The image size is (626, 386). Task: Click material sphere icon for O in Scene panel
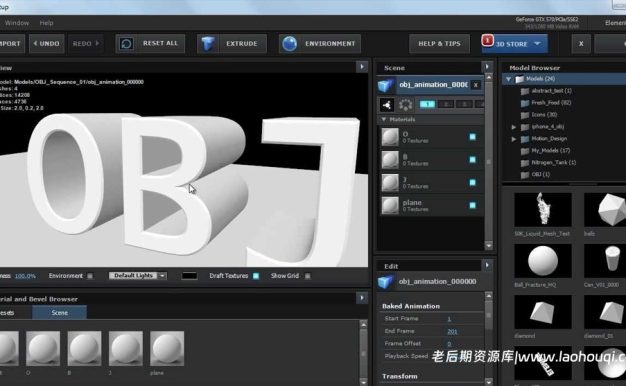[390, 137]
